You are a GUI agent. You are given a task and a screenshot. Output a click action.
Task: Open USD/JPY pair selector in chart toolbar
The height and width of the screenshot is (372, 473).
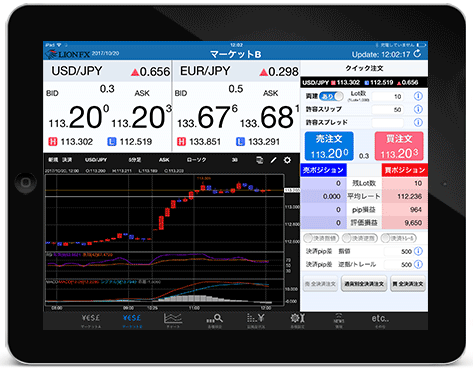(x=96, y=160)
